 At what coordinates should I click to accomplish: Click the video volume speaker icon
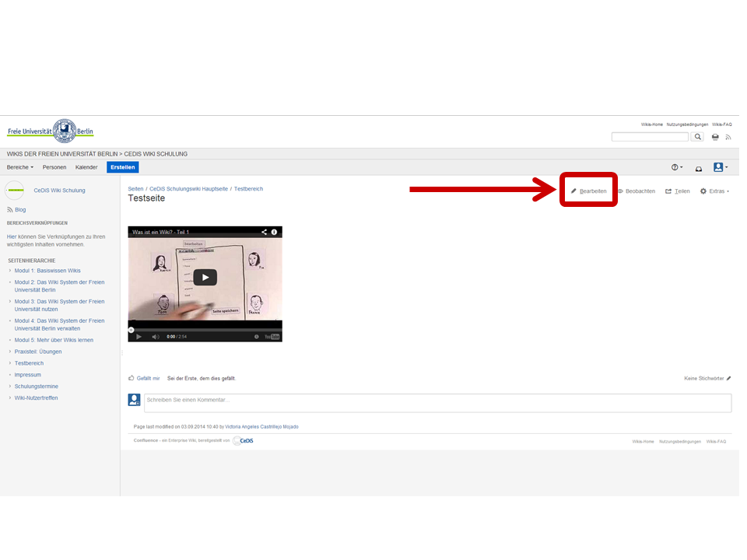pos(156,337)
